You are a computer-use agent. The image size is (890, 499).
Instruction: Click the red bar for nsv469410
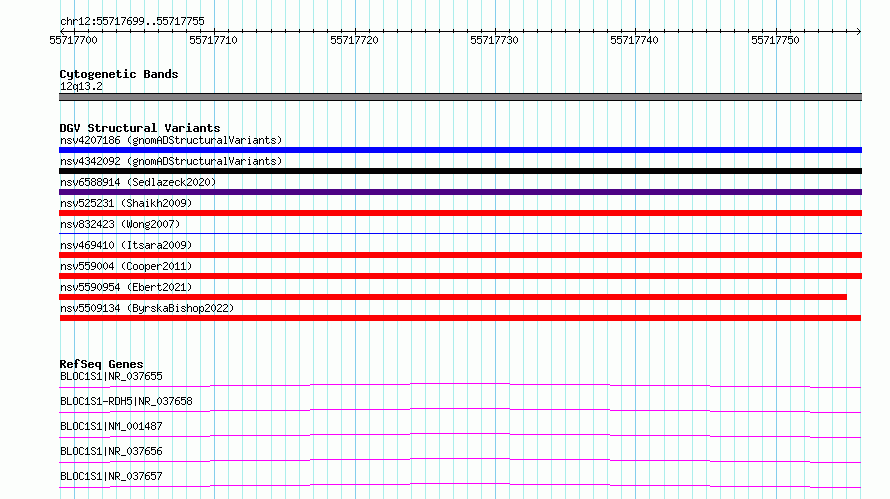[x=460, y=255]
